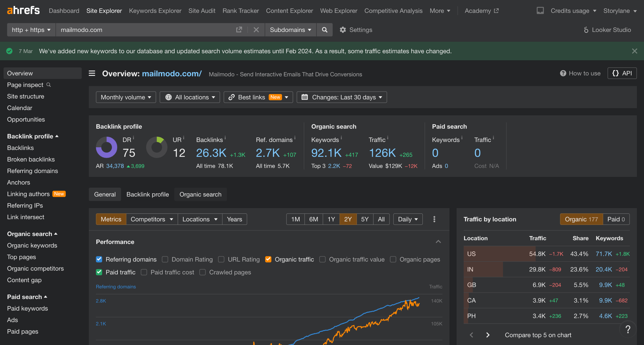
Task: Open chart options three-dot menu
Action: coord(434,219)
